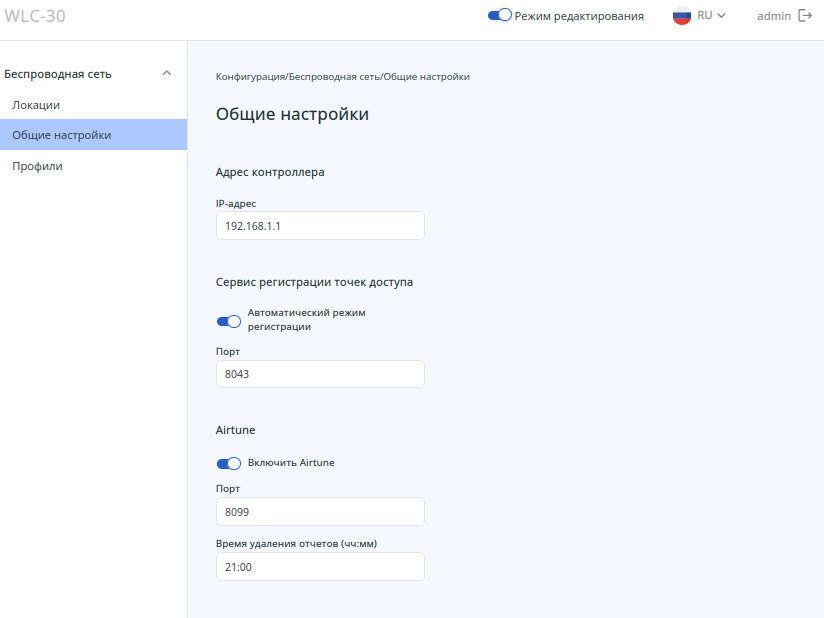Click the Airtune port field showing 8099
Image resolution: width=824 pixels, height=618 pixels.
[x=320, y=512]
